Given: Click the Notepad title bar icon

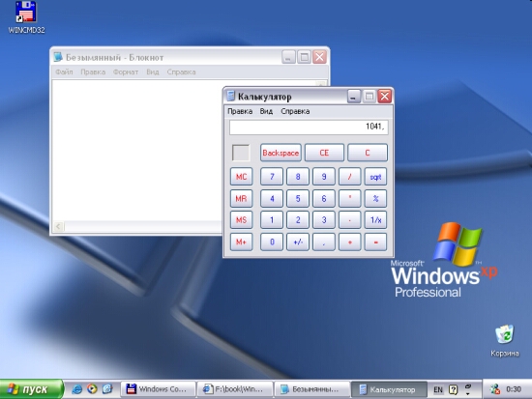Looking at the screenshot, I should 58,57.
